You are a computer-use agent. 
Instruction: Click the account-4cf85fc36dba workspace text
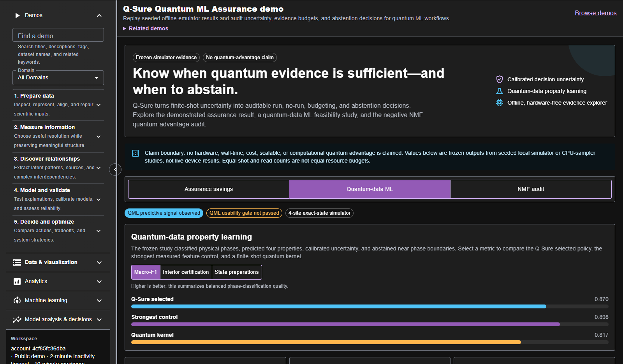38,348
